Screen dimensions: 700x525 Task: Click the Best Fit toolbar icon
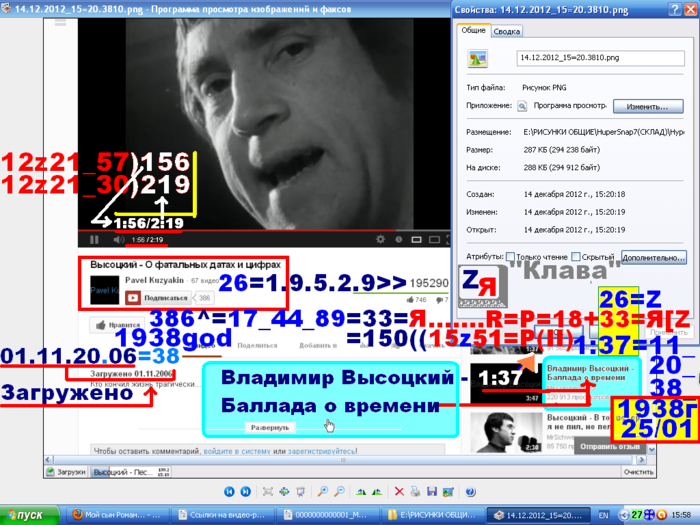tap(268, 492)
